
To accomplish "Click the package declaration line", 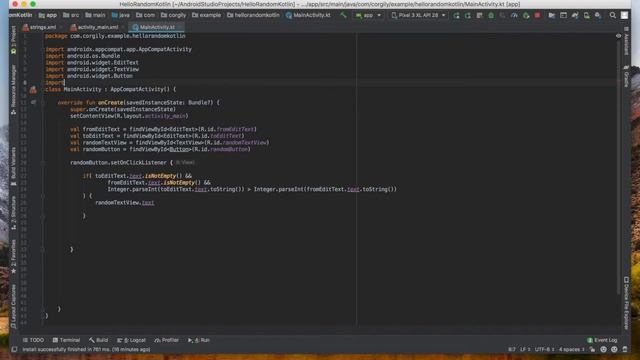I will [x=115, y=36].
